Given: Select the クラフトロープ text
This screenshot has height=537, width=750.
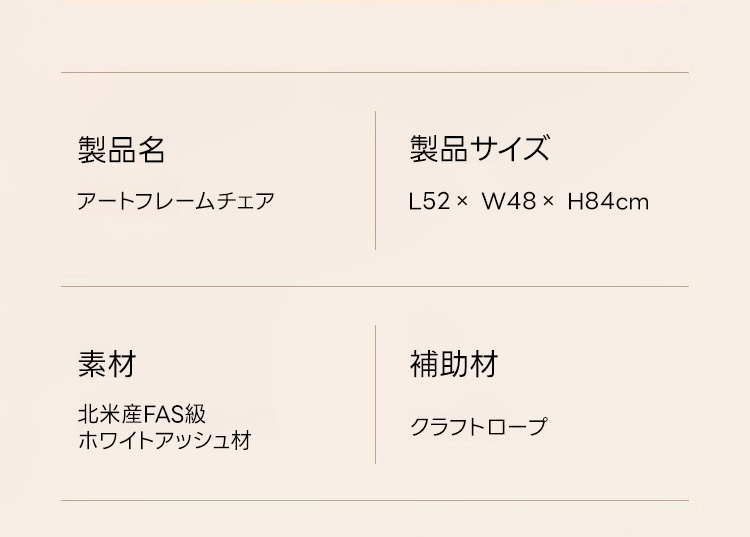Looking at the screenshot, I should 478,427.
